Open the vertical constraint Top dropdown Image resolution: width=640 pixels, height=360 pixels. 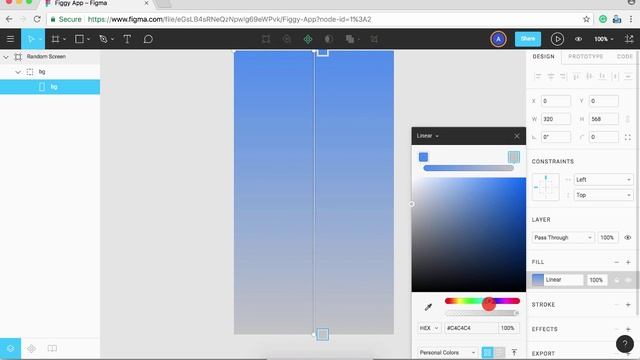603,195
